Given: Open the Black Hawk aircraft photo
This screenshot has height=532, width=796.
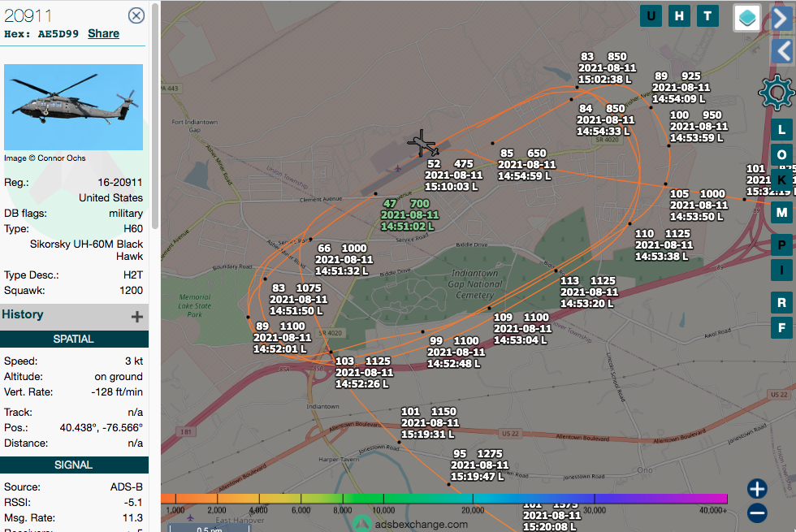Looking at the screenshot, I should point(74,107).
